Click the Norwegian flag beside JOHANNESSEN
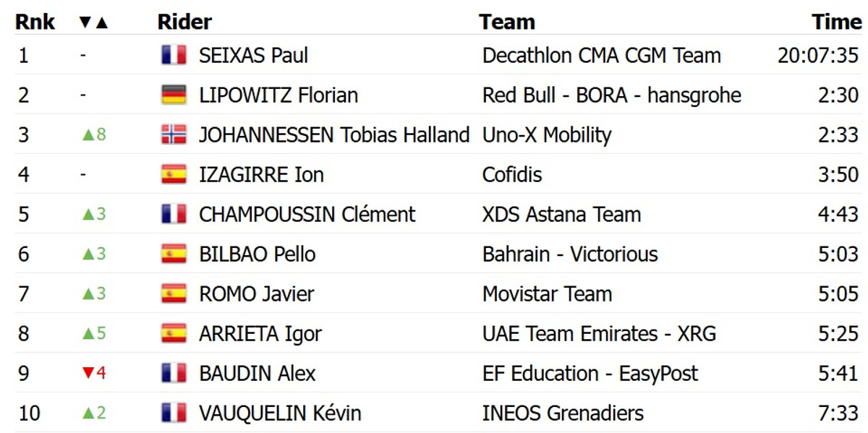 [174, 135]
